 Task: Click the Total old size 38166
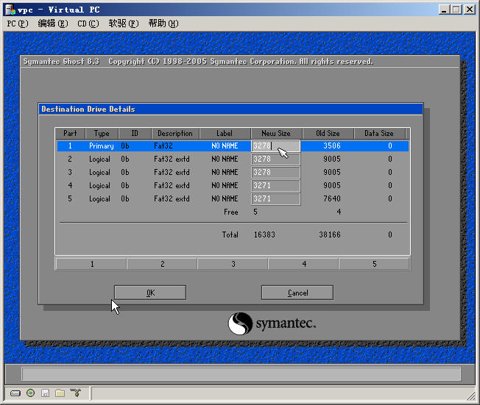click(x=329, y=235)
